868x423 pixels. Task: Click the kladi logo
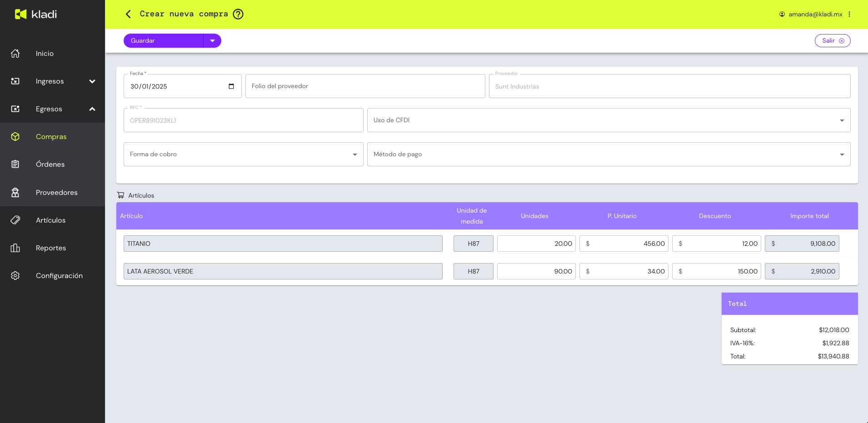pos(36,14)
